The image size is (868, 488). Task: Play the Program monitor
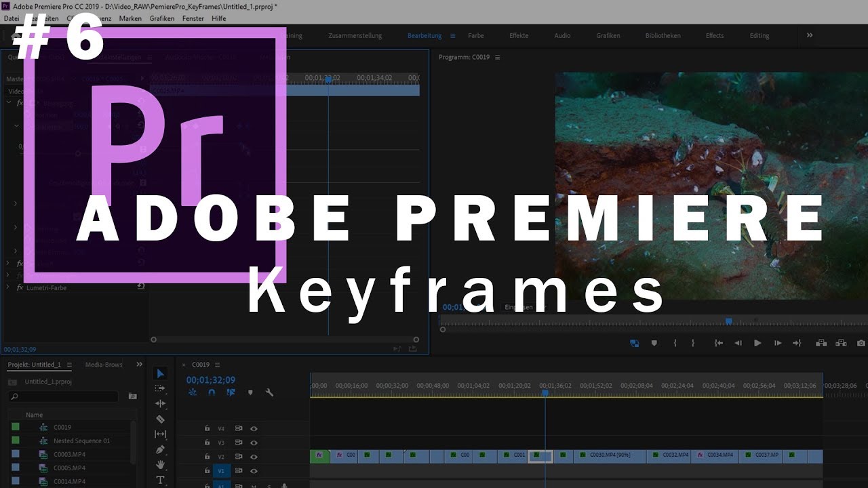coord(757,343)
